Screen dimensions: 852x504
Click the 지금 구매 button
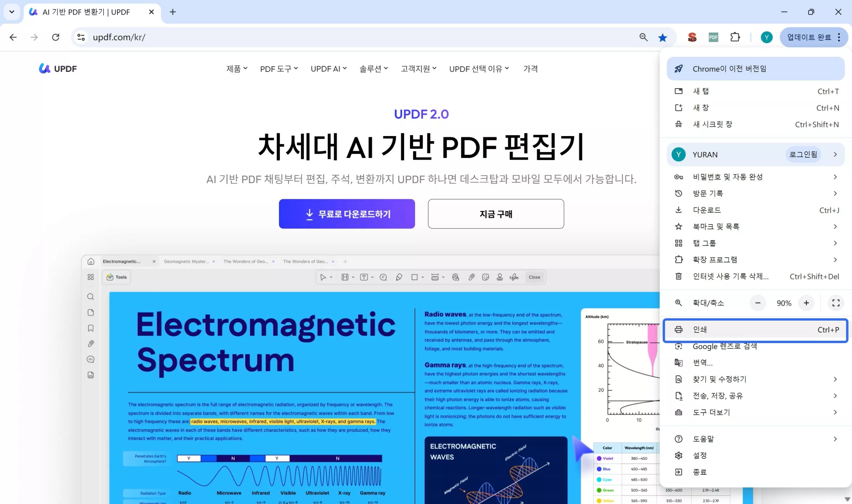(496, 214)
